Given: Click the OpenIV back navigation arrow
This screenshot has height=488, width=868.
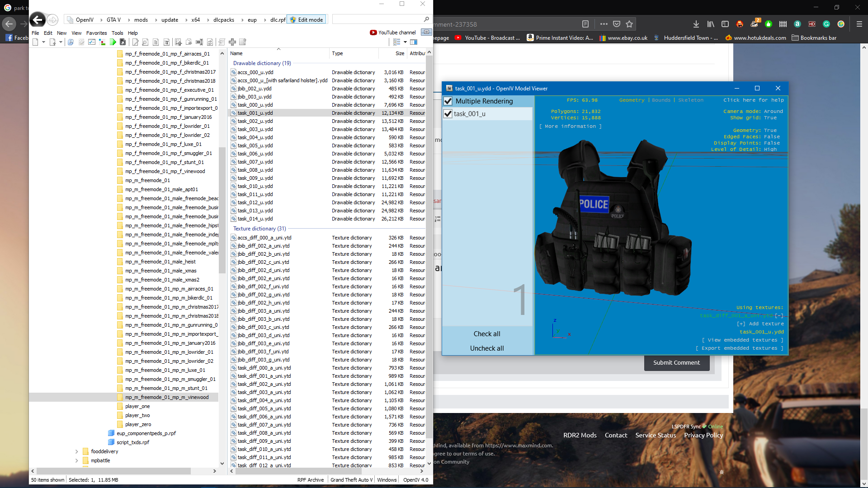Looking at the screenshot, I should pos(38,19).
